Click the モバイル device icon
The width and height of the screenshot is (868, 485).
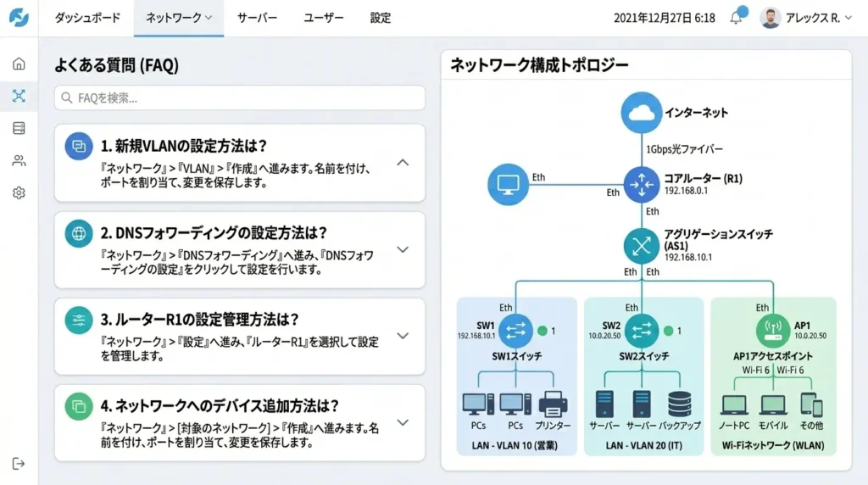pyautogui.click(x=773, y=405)
